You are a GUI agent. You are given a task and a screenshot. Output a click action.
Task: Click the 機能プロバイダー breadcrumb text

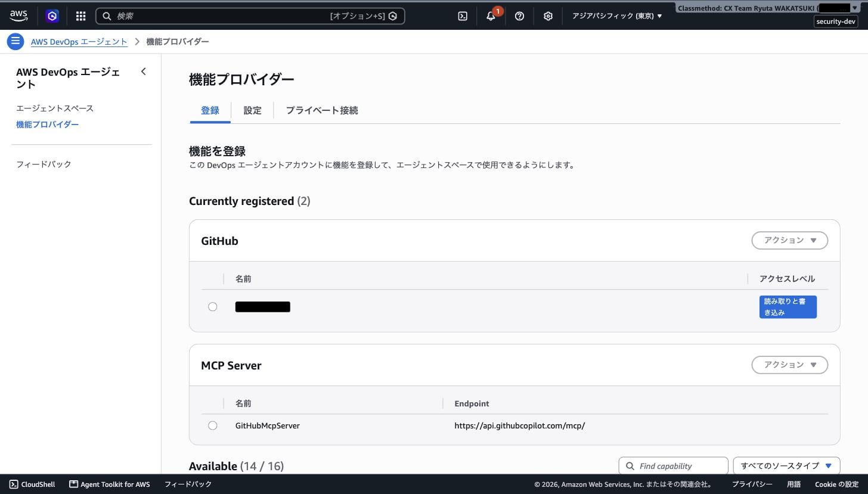click(x=178, y=42)
